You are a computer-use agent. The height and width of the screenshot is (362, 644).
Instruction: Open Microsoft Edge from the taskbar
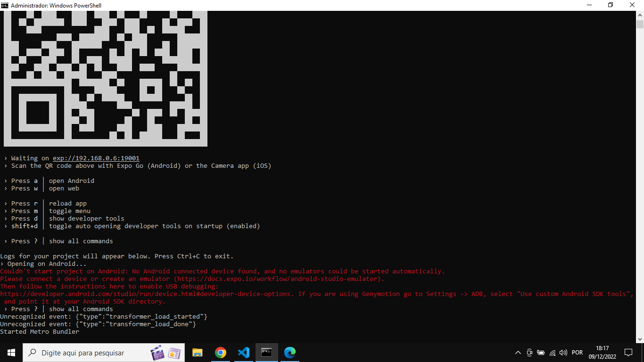(x=289, y=353)
